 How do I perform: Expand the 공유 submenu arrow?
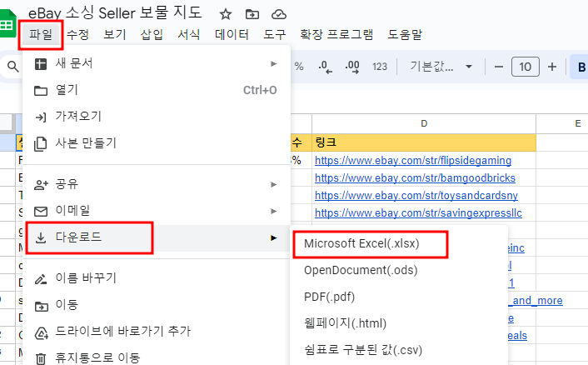coord(274,184)
